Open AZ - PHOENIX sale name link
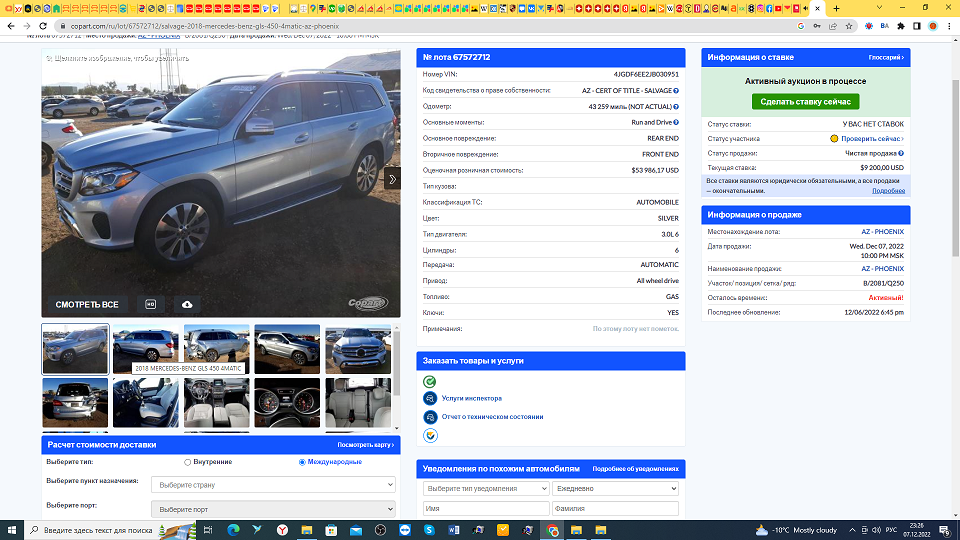Screen dimensions: 960x540 [x=882, y=269]
